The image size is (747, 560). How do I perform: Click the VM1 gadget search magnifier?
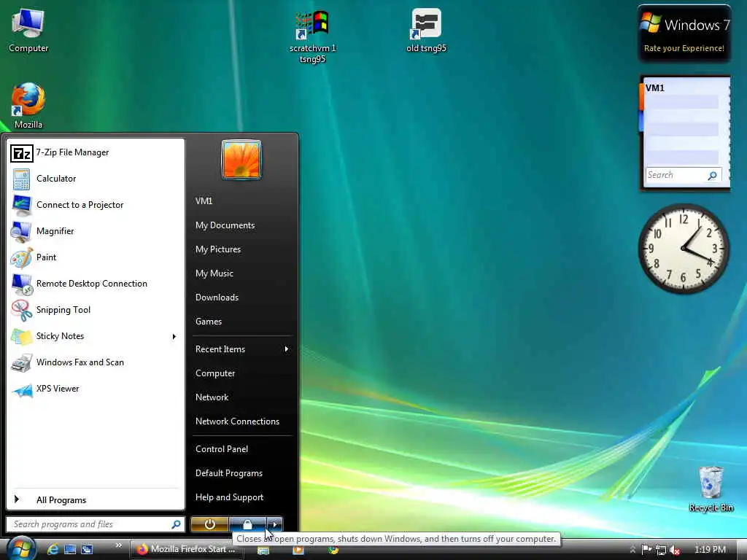click(x=712, y=176)
